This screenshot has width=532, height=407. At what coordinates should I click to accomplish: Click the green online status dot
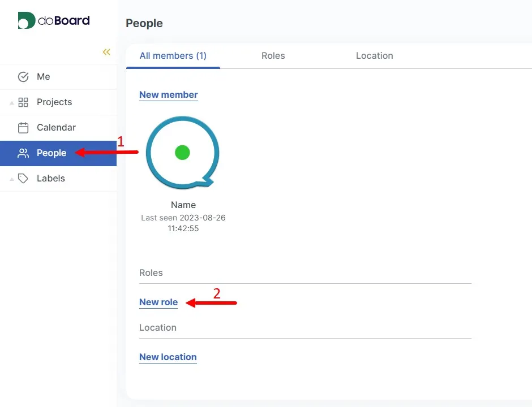pyautogui.click(x=182, y=152)
